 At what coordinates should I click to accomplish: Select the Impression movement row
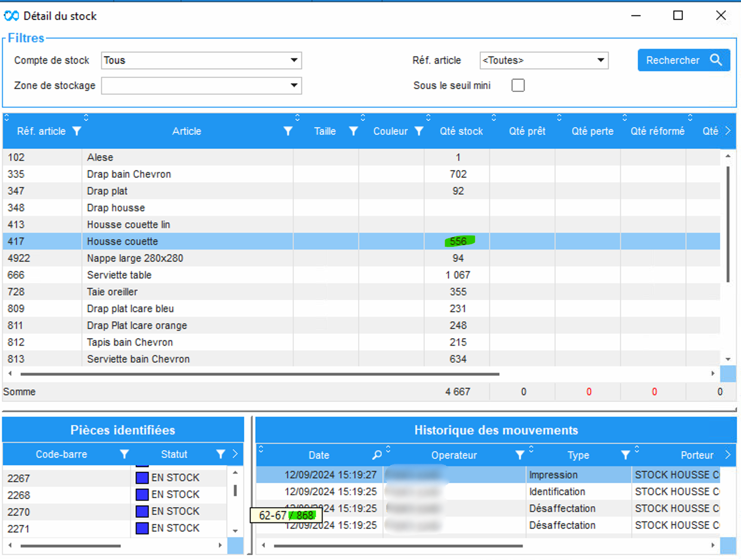488,475
